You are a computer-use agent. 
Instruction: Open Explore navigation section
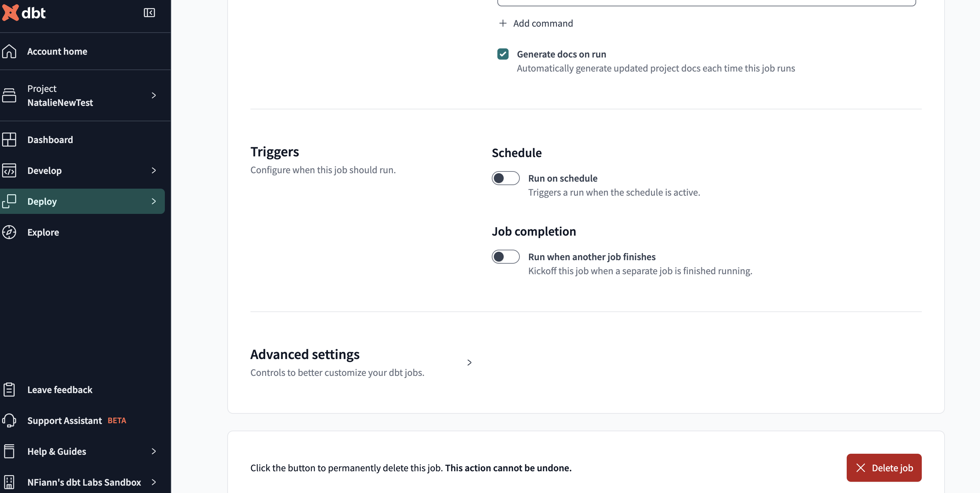coord(43,232)
